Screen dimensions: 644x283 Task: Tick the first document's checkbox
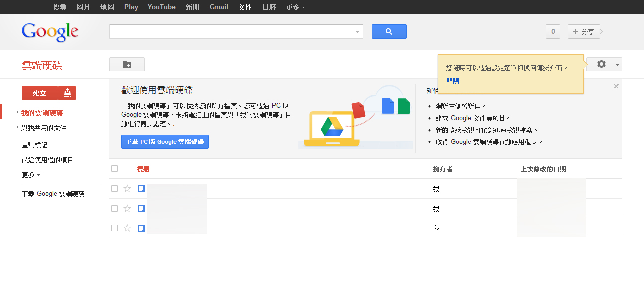115,189
